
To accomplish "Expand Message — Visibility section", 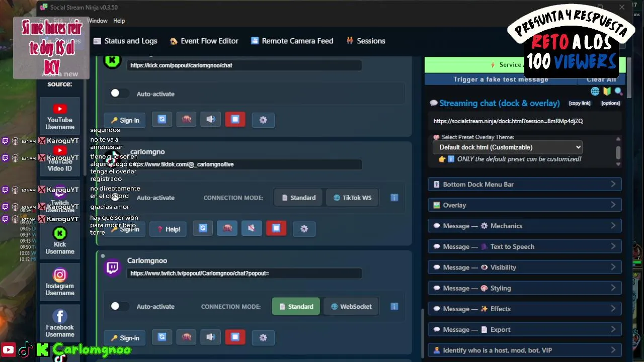I will [525, 267].
